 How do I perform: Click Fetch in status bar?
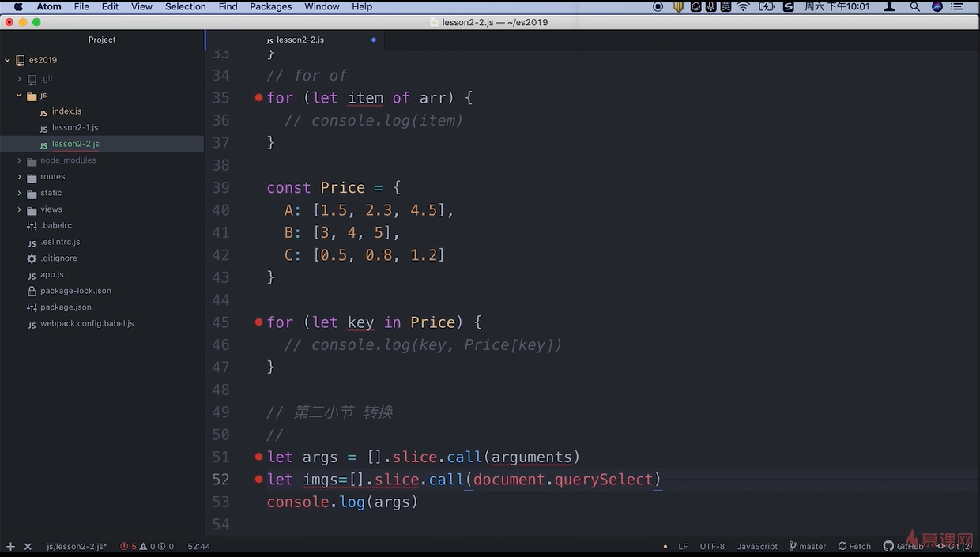(854, 546)
